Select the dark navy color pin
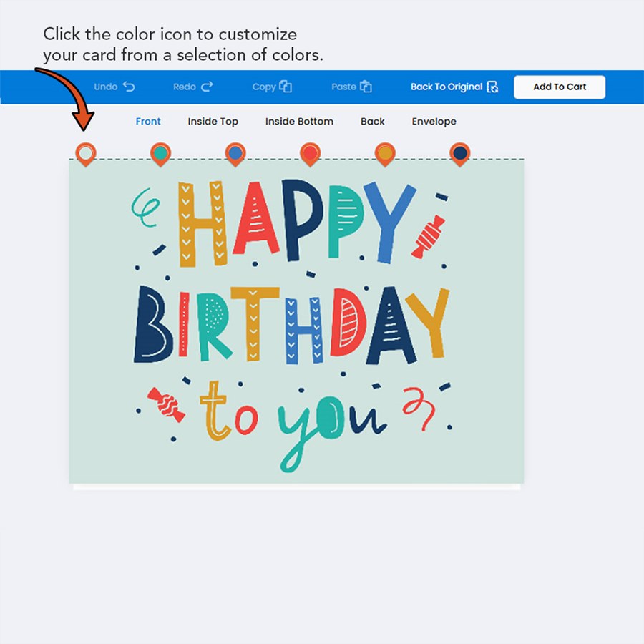The width and height of the screenshot is (644, 644). [460, 152]
